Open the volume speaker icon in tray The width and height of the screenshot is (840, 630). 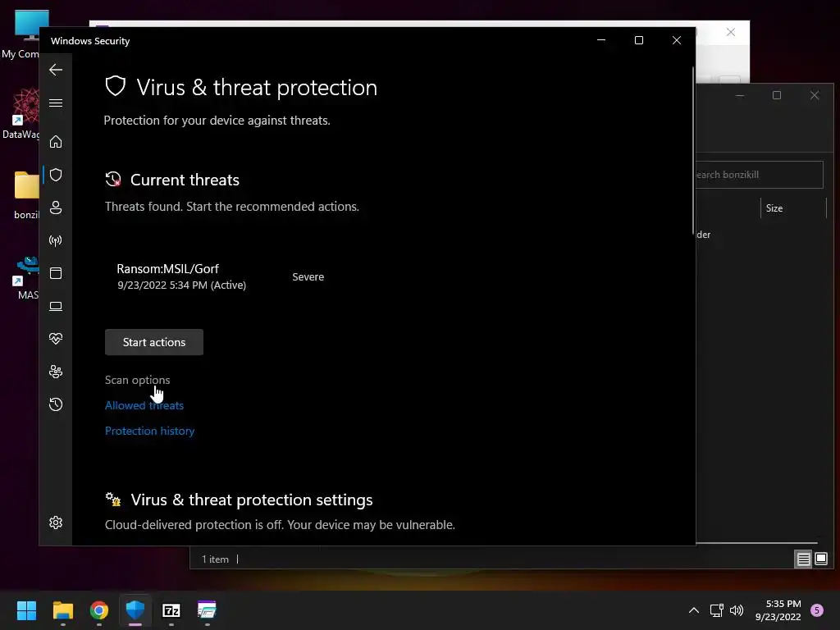point(737,610)
